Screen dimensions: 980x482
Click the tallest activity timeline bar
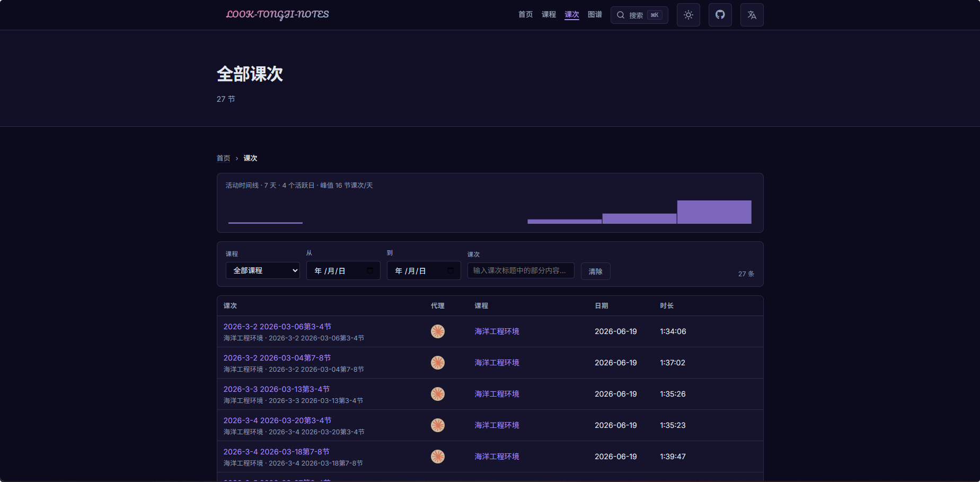point(714,212)
